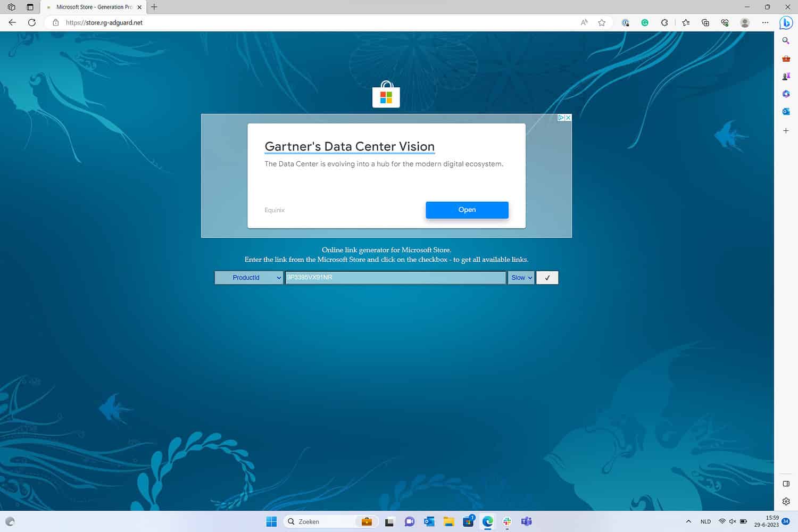798x532 pixels.
Task: Open the Wi-Fi network tray icon
Action: [722, 521]
